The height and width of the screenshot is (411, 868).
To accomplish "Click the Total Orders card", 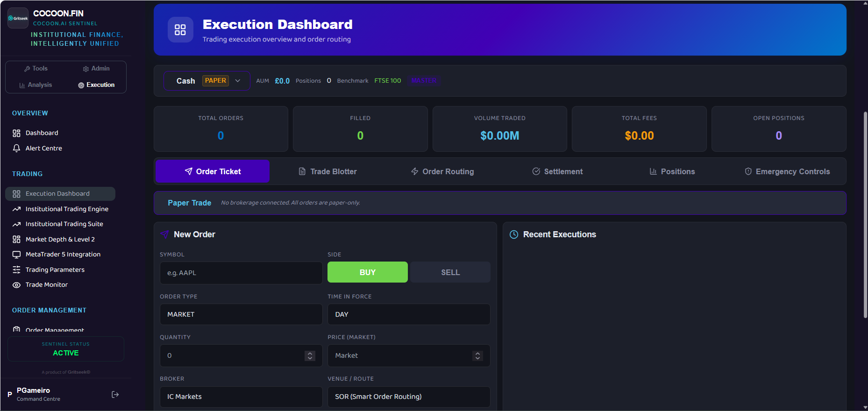I will click(x=221, y=129).
